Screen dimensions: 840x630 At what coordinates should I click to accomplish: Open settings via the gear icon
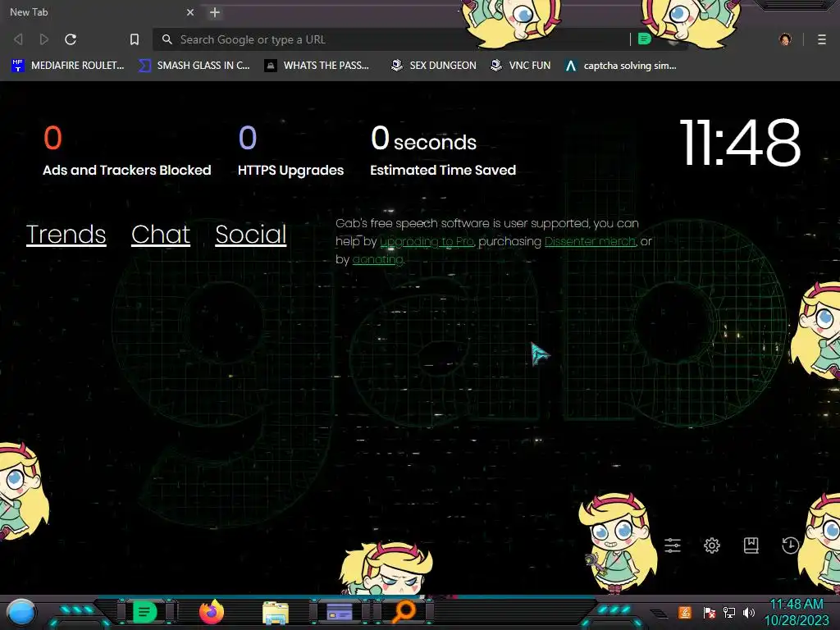click(x=711, y=546)
